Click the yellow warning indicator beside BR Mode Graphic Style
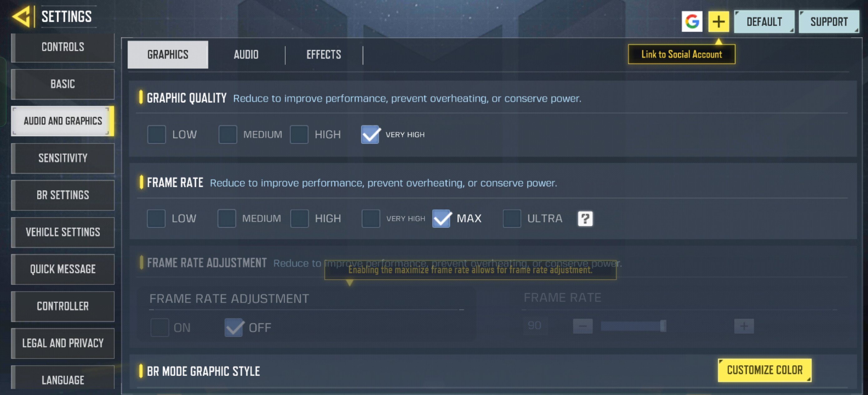The width and height of the screenshot is (868, 395). coord(142,371)
